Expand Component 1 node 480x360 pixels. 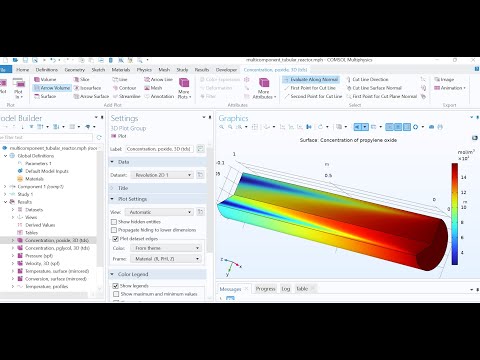click(x=5, y=187)
